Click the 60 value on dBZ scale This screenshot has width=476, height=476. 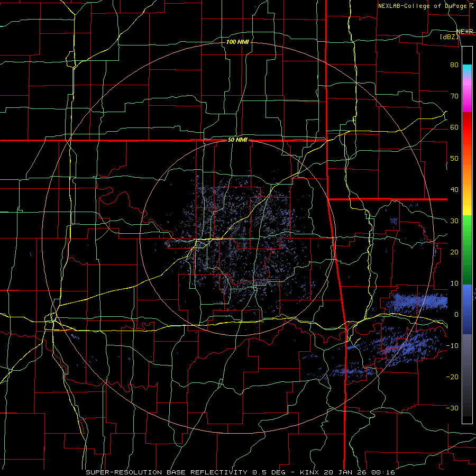[454, 127]
